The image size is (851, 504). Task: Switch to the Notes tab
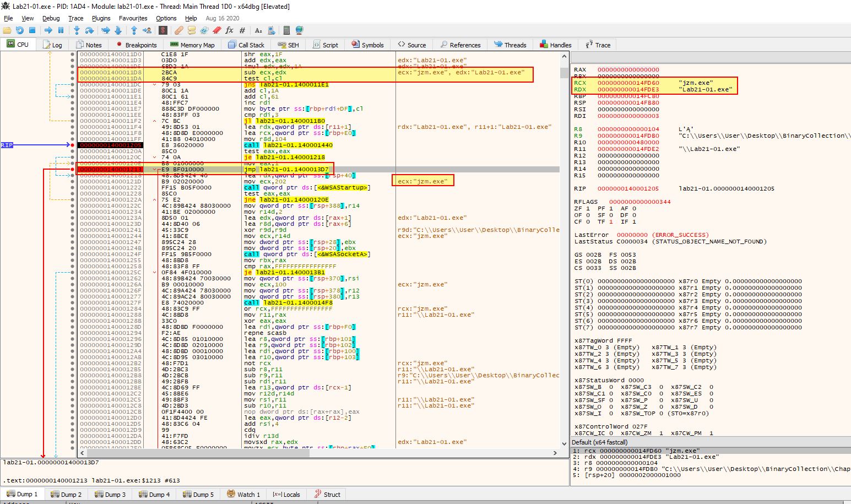click(x=89, y=45)
